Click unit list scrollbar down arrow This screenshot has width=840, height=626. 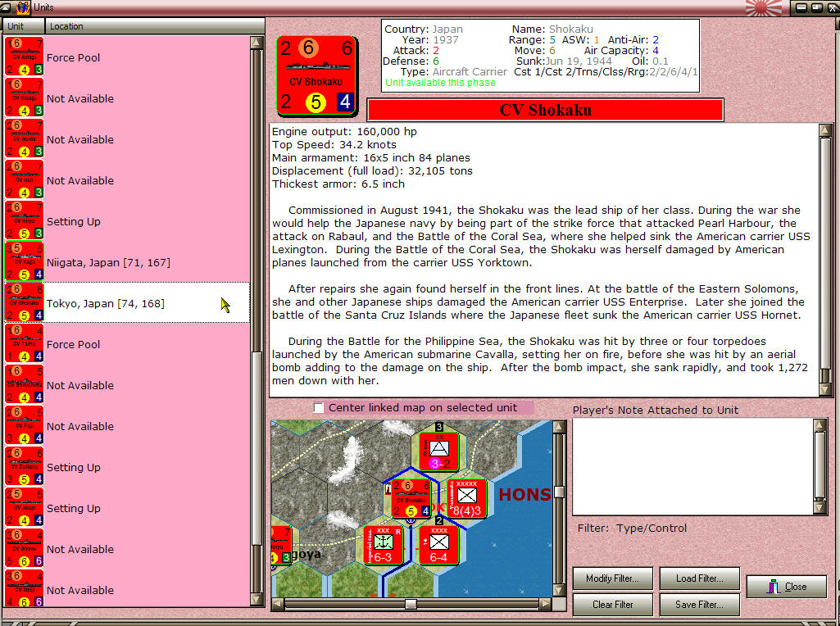click(257, 600)
